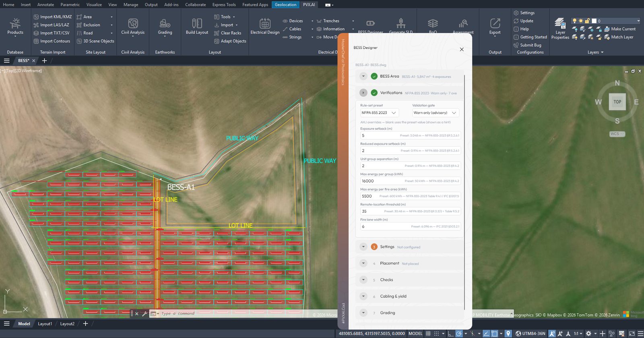
Task: Switch to the Home ribbon tab
Action: coord(8,4)
